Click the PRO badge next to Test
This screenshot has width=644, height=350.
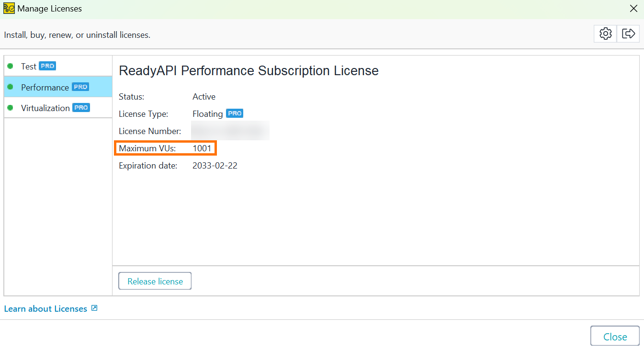pos(47,66)
